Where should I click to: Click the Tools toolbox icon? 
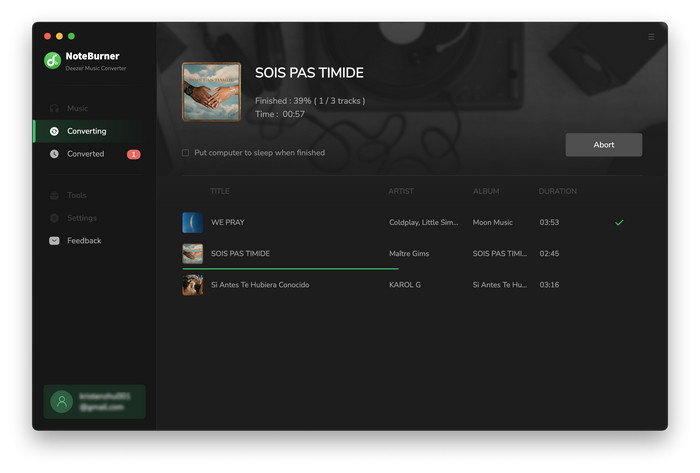(x=54, y=195)
